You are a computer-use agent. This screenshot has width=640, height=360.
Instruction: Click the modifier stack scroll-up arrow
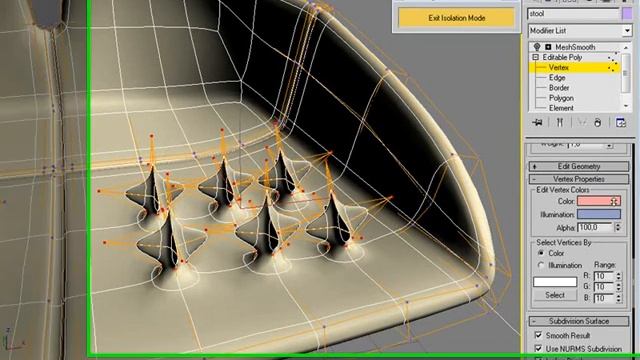pos(626,48)
